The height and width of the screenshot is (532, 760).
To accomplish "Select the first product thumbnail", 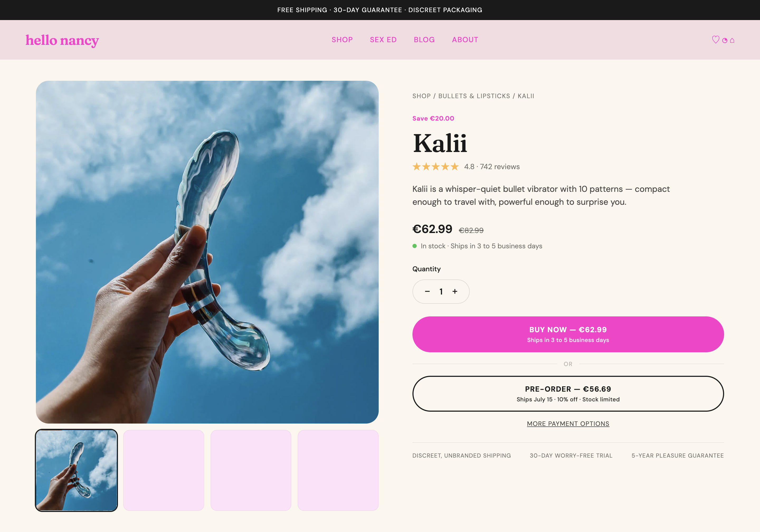I will [77, 470].
